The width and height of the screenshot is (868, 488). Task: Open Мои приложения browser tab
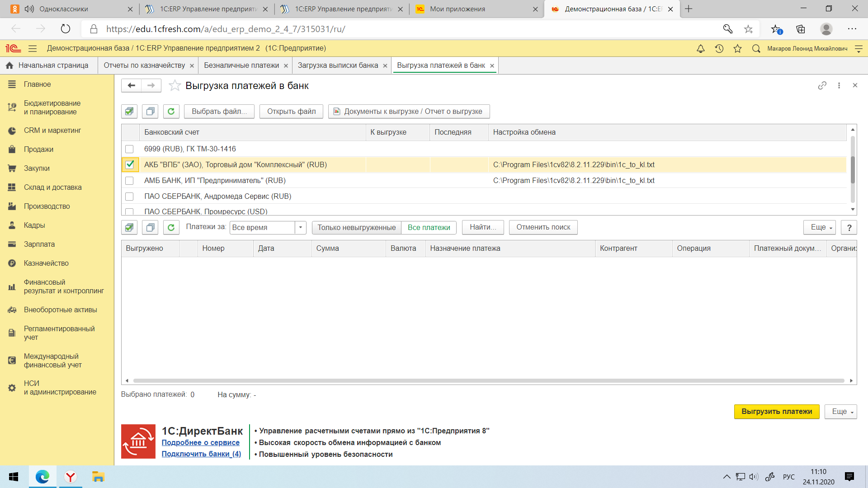476,9
